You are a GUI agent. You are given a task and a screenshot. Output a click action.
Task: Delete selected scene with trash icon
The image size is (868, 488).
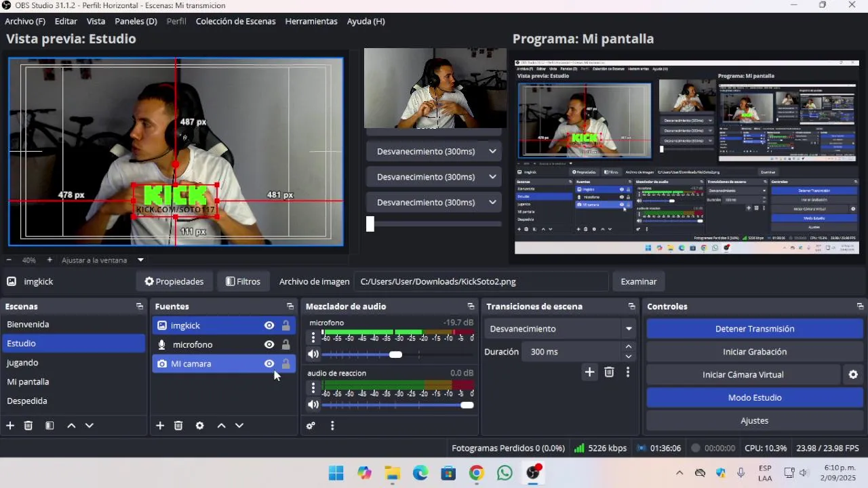[x=28, y=426]
